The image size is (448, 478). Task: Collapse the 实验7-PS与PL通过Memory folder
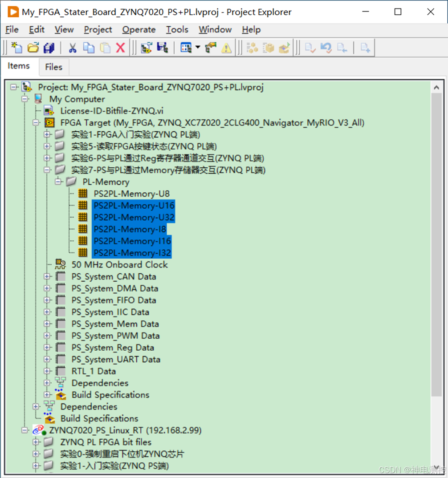tap(47, 170)
